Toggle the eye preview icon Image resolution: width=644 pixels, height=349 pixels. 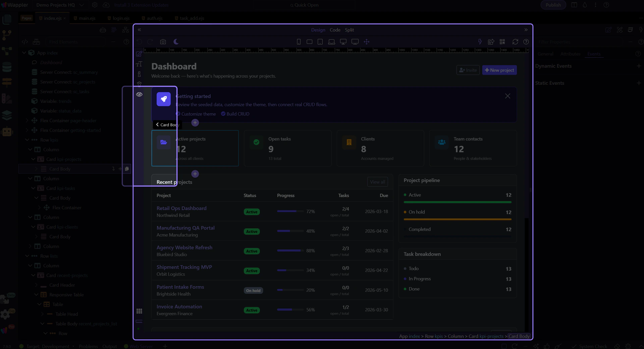click(x=139, y=95)
